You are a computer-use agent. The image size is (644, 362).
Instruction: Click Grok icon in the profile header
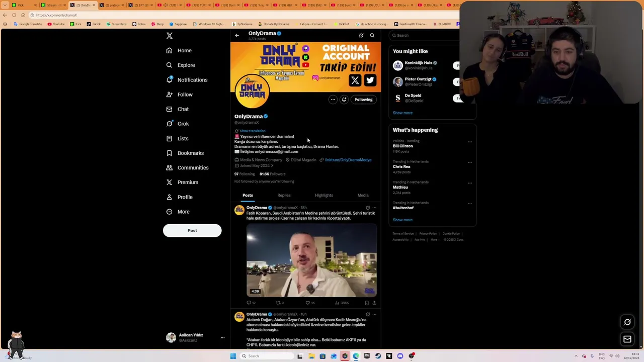point(361,35)
